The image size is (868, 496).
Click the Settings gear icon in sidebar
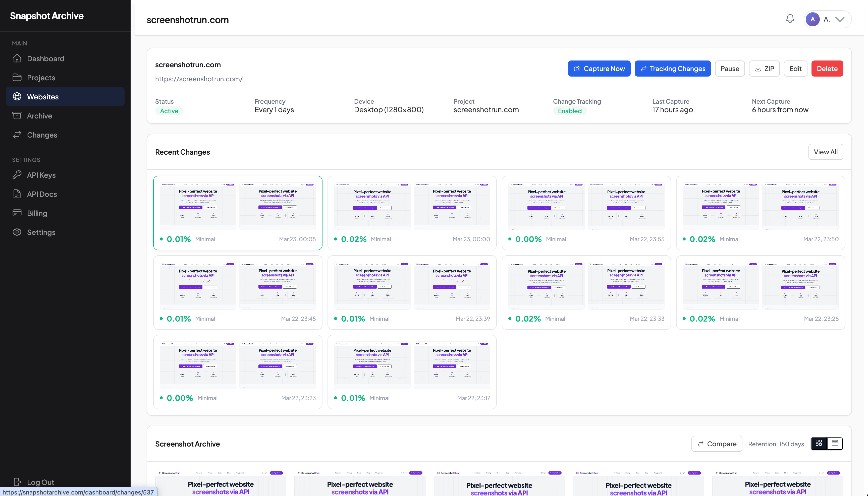pyautogui.click(x=17, y=232)
